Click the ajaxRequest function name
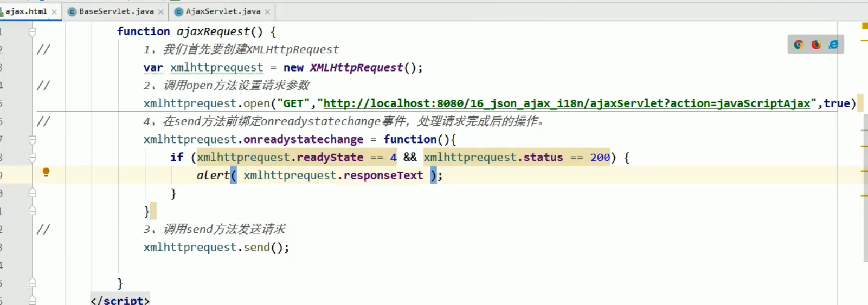The width and height of the screenshot is (868, 305). [213, 31]
